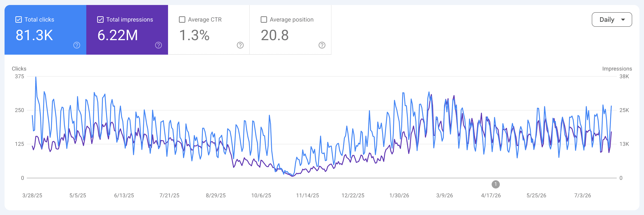This screenshot has width=644, height=215.
Task: Enable the Average CTR checkbox
Action: click(182, 20)
